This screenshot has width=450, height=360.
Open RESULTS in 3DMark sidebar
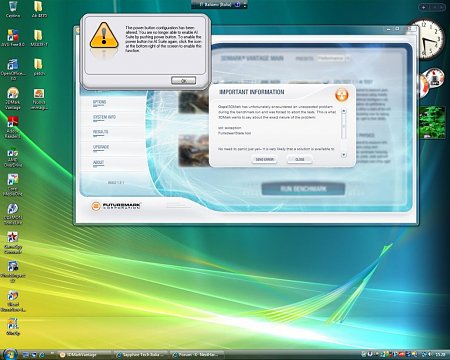[100, 133]
